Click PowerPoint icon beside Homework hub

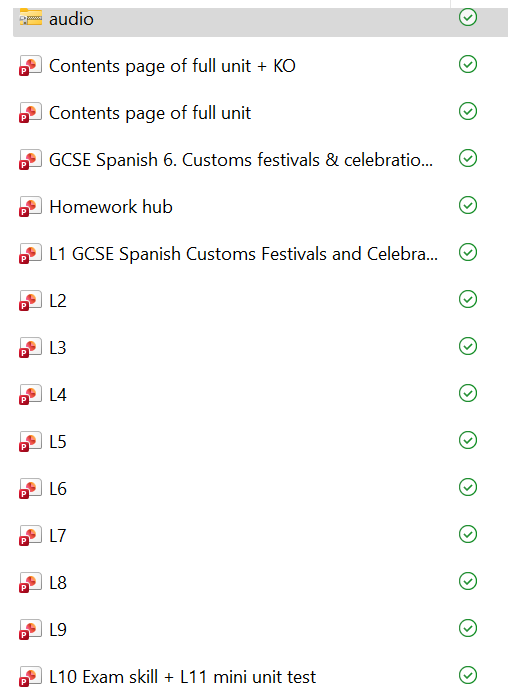tap(30, 207)
